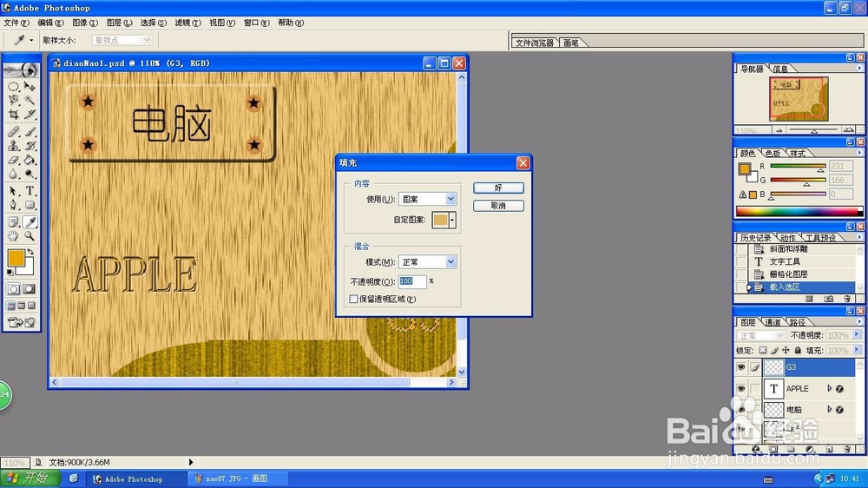Delete current state in History panel
The image size is (868, 488).
coord(846,299)
